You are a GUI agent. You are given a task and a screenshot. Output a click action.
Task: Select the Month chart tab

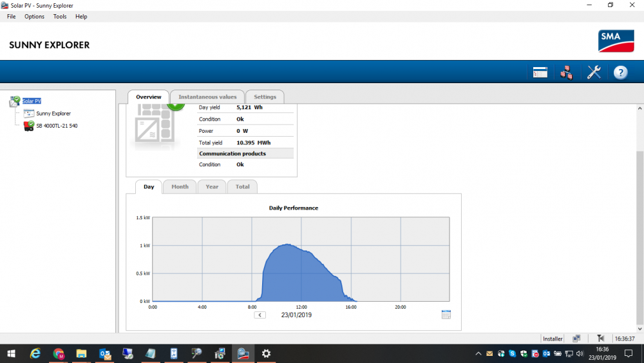click(180, 186)
